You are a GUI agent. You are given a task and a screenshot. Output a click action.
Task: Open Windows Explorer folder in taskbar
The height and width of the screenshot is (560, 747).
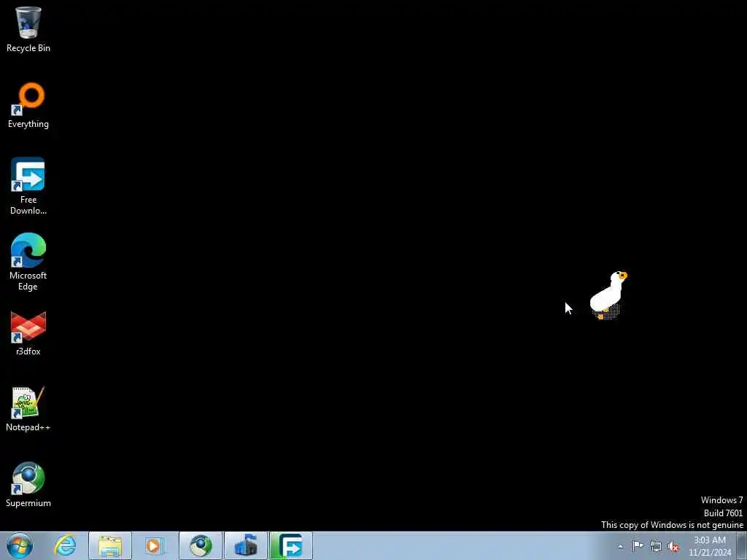110,545
